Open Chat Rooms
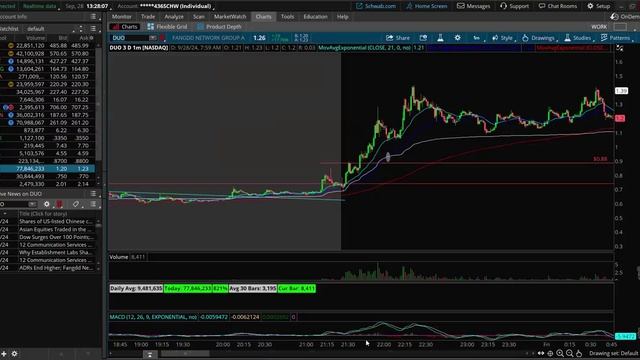640x360 pixels. pyautogui.click(x=558, y=6)
